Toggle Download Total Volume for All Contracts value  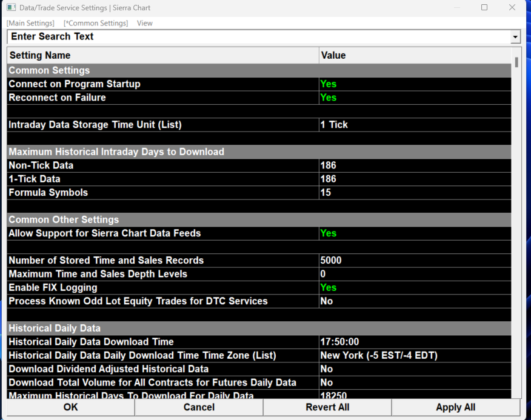pyautogui.click(x=415, y=382)
